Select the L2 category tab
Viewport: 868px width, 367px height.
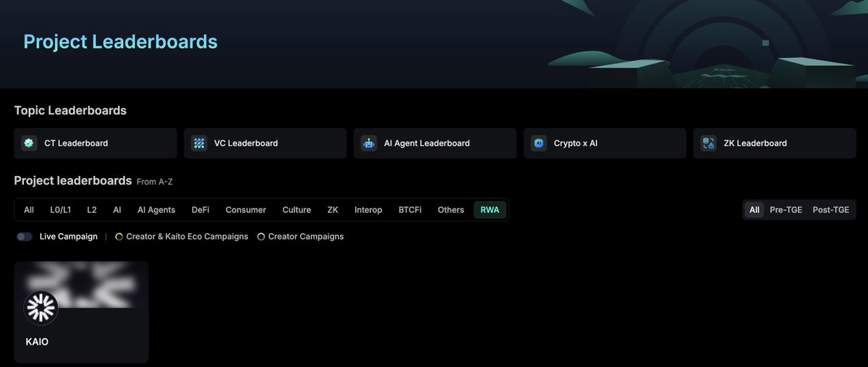tap(92, 210)
